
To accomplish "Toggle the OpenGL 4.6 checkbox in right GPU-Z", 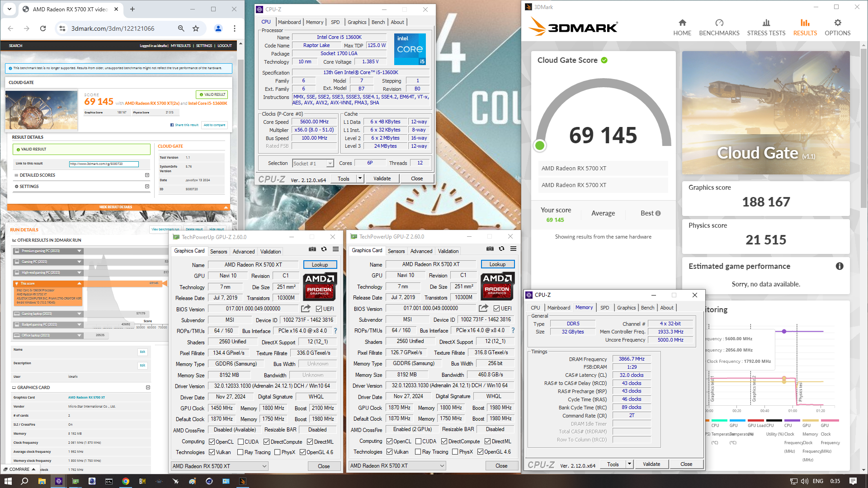I will (481, 452).
